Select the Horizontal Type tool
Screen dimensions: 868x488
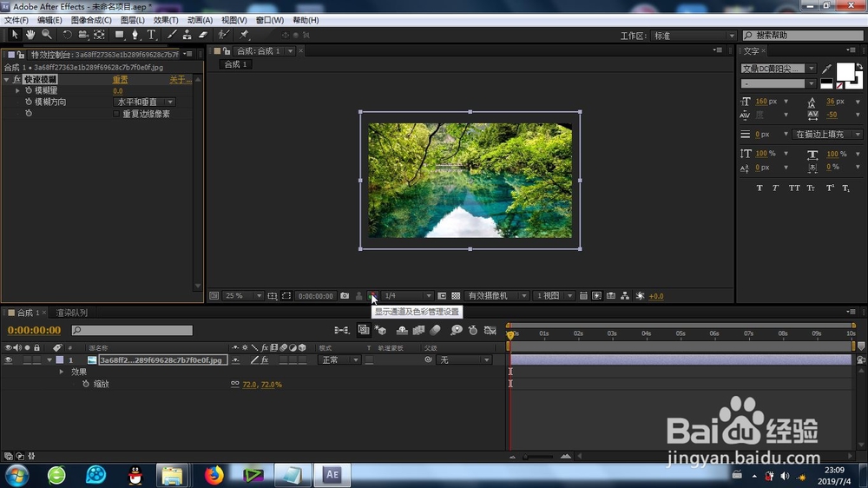tap(151, 35)
